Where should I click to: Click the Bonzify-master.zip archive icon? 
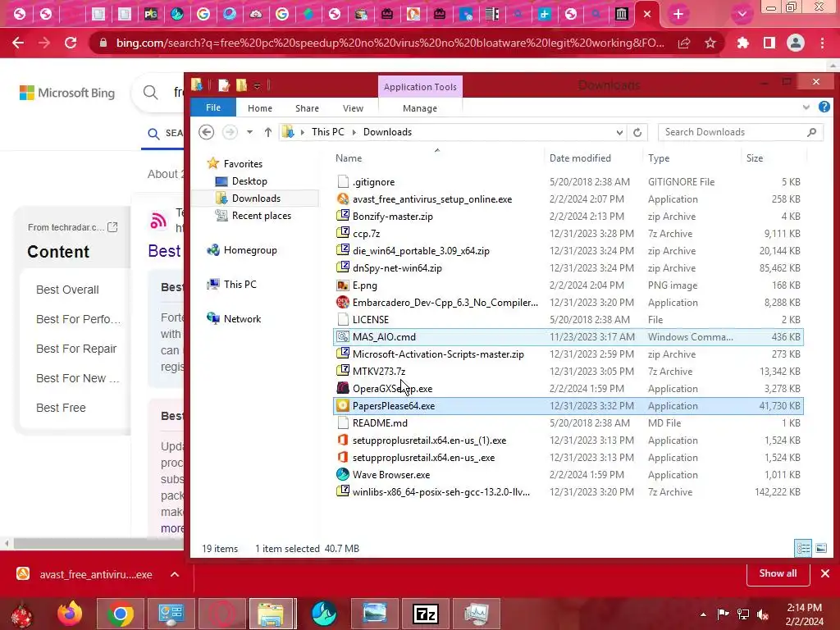[343, 216]
